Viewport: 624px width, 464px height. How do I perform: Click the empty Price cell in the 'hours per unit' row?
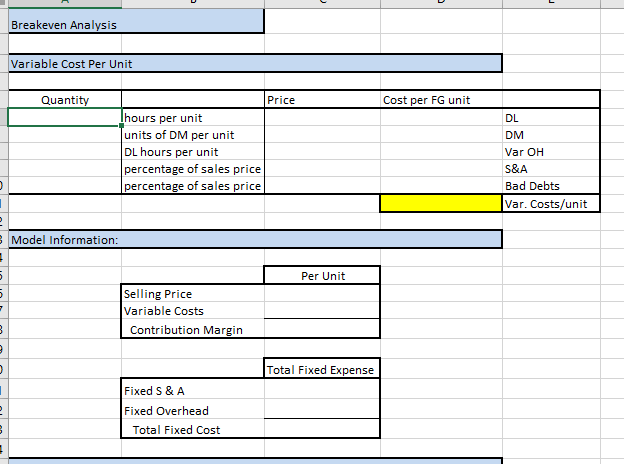[x=322, y=118]
